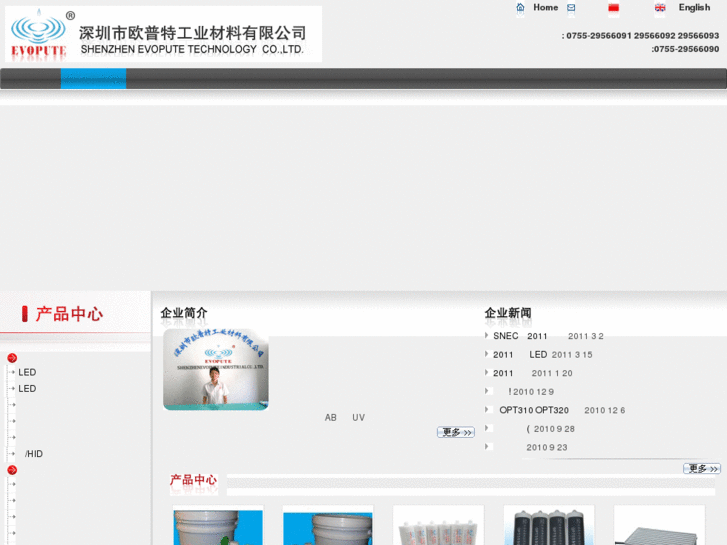Open the SNEC 2011 news item
The width and height of the screenshot is (727, 545).
520,336
